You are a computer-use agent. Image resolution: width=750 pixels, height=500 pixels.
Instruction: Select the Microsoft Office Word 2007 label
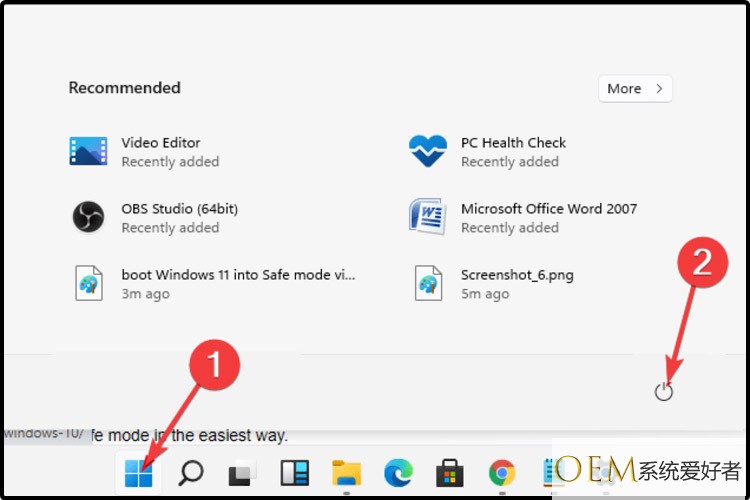[x=548, y=209]
